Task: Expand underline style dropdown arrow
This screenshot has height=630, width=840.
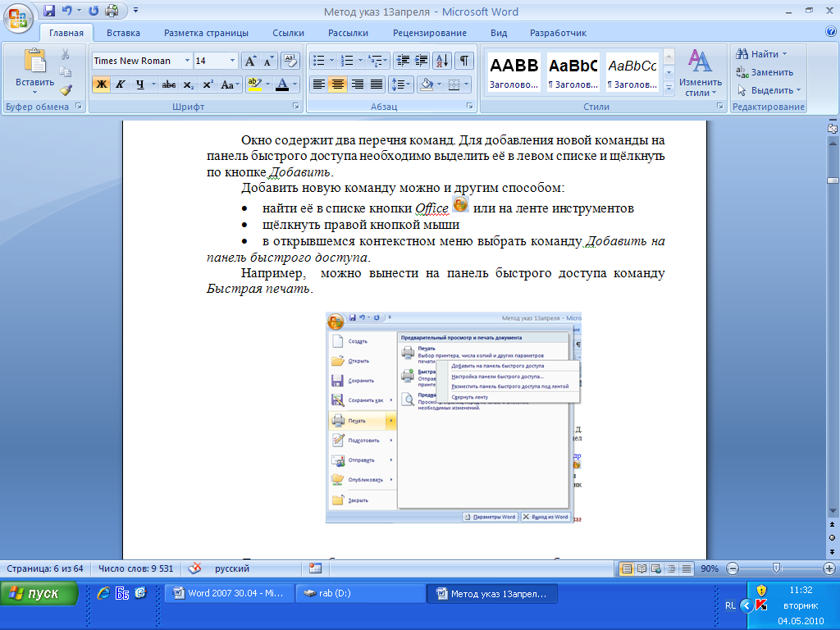Action: point(153,84)
